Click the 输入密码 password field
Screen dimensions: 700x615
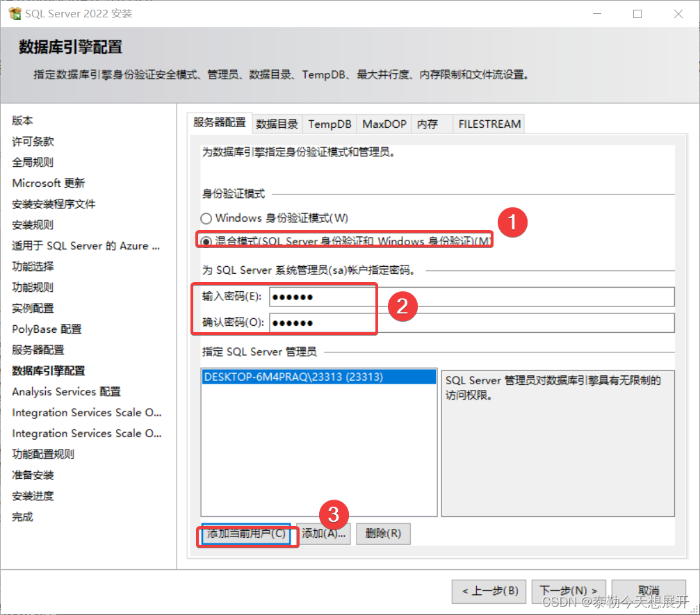[472, 297]
